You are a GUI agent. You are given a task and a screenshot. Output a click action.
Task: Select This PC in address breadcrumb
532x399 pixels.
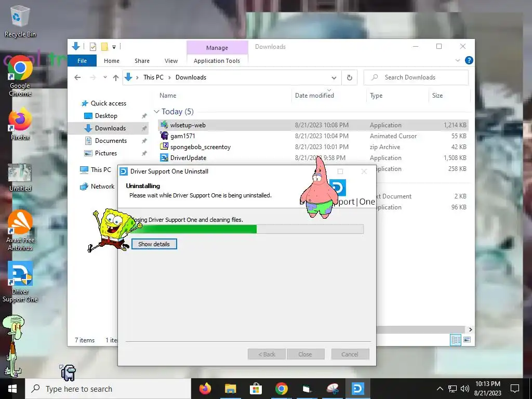[153, 77]
